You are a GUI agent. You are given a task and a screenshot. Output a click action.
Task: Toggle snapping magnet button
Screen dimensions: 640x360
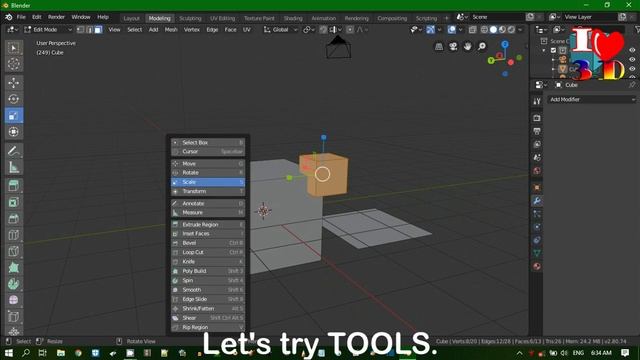click(x=323, y=29)
